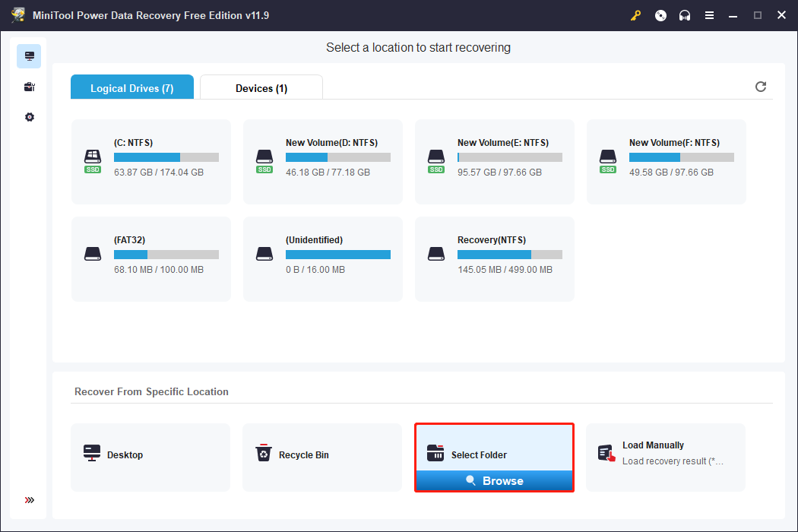This screenshot has width=798, height=532.
Task: Click the Browse button under Select Folder
Action: (494, 481)
